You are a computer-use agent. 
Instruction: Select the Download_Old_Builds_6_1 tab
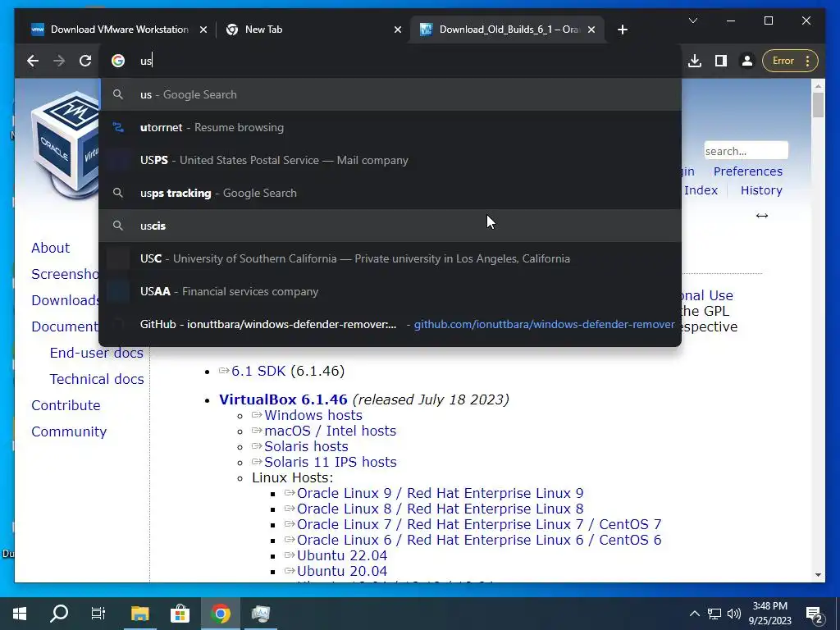508,30
